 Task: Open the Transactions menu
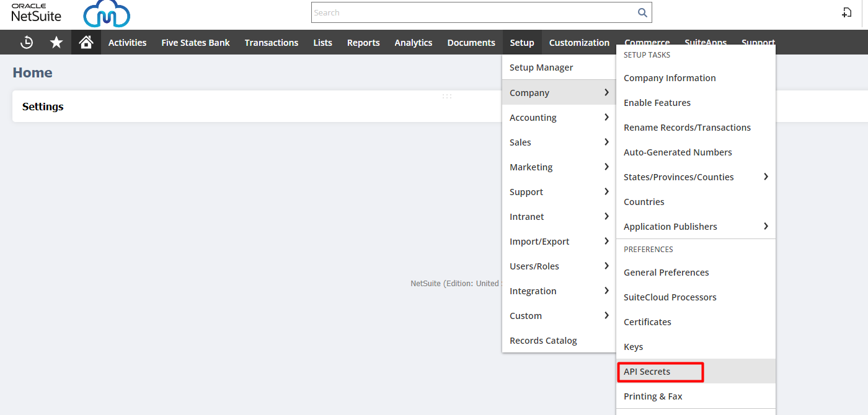[271, 43]
